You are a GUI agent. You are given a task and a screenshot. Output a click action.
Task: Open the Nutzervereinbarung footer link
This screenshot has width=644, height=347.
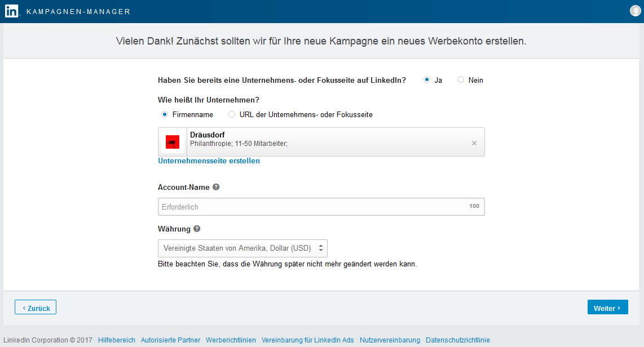point(390,340)
